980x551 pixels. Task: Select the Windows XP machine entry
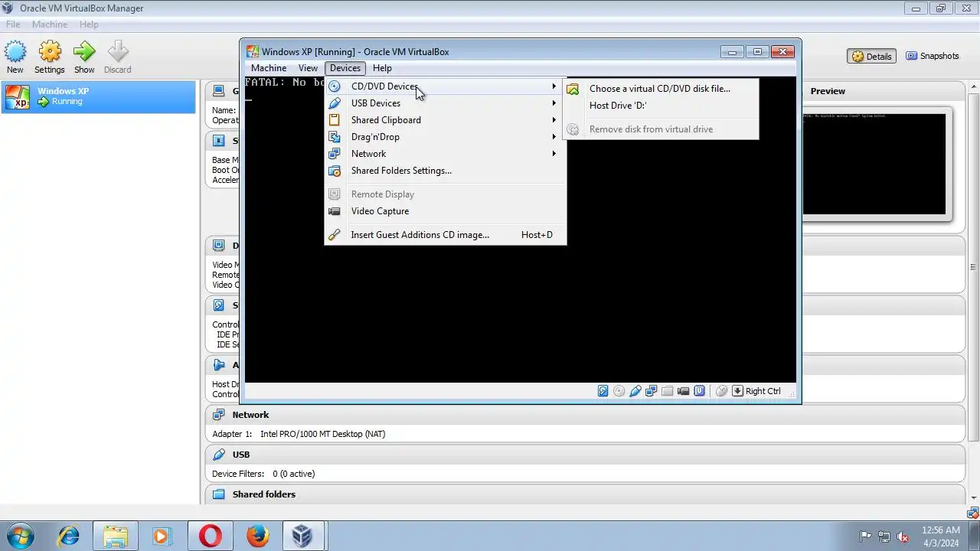[x=98, y=96]
